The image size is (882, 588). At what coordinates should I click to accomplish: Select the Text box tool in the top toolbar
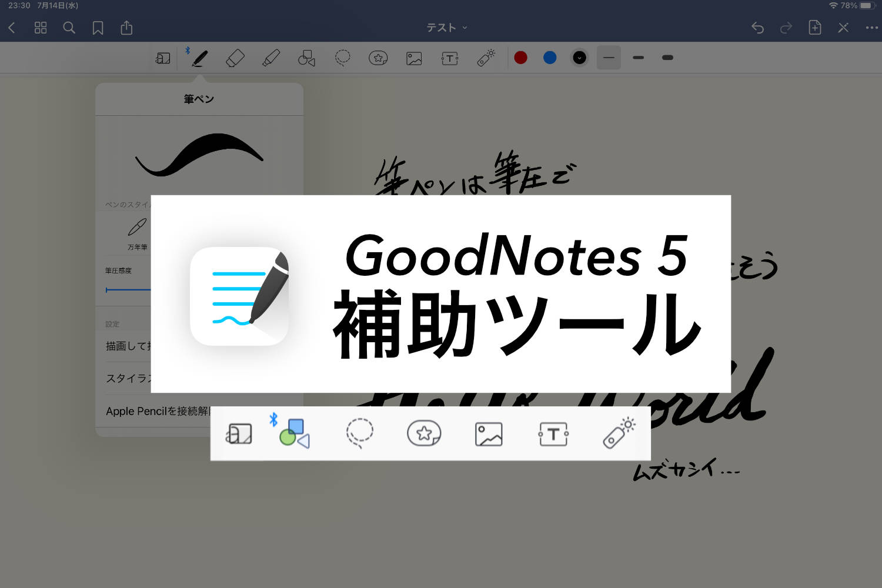(x=450, y=58)
